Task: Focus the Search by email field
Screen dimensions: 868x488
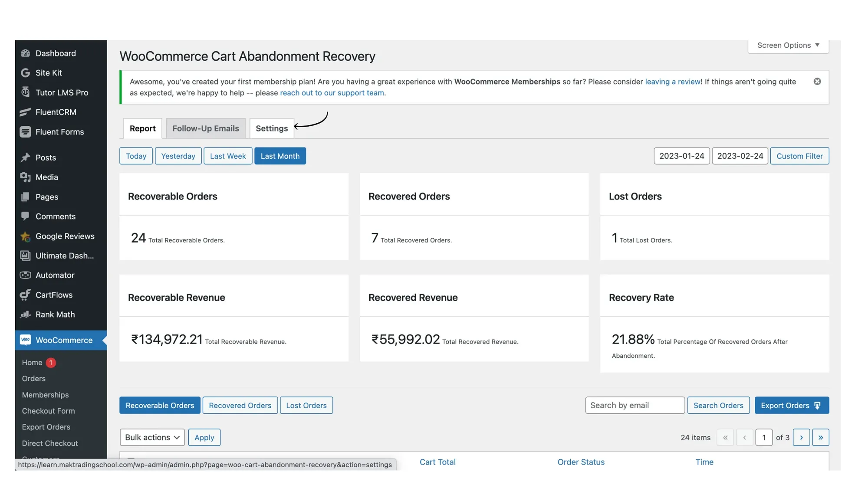Action: pos(635,405)
